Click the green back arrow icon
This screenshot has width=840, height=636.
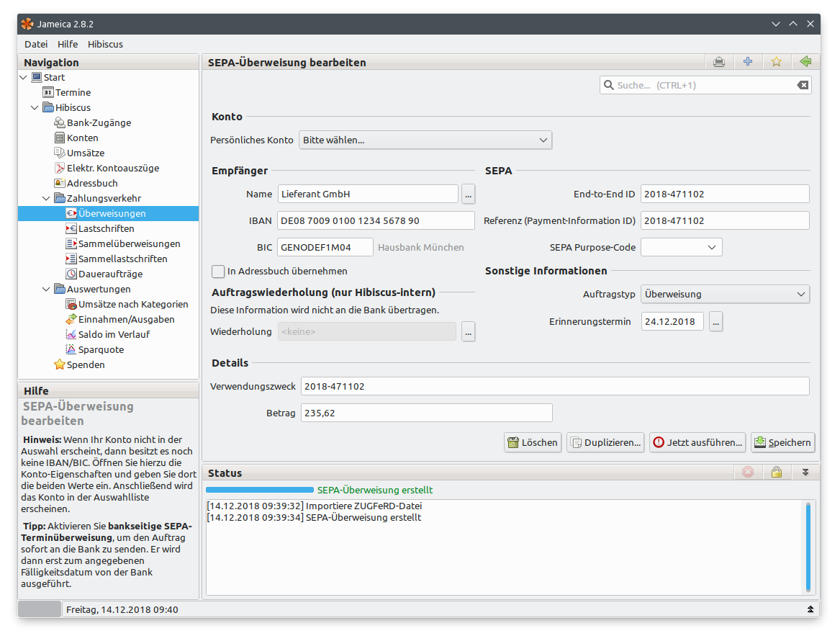pyautogui.click(x=805, y=62)
